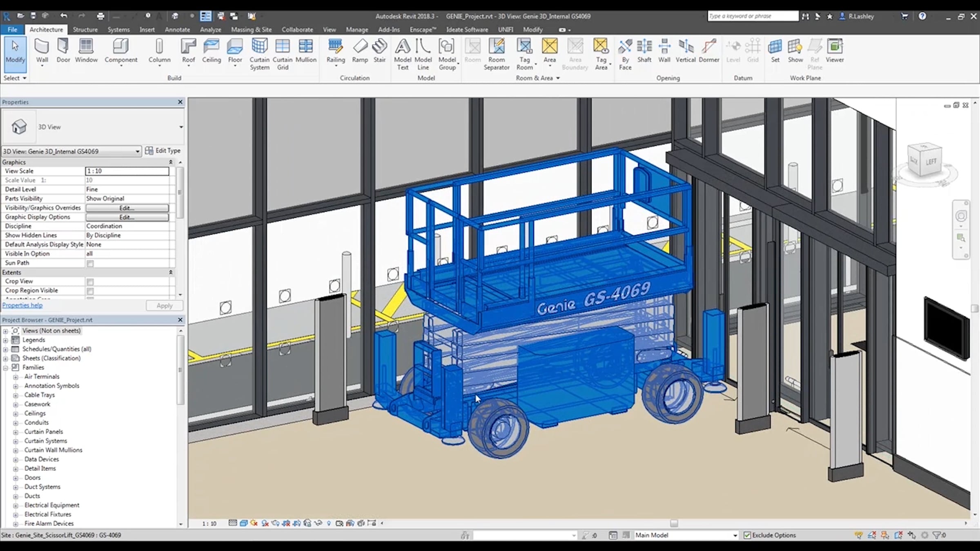Toggle the Sun Path checkbox

(x=90, y=264)
